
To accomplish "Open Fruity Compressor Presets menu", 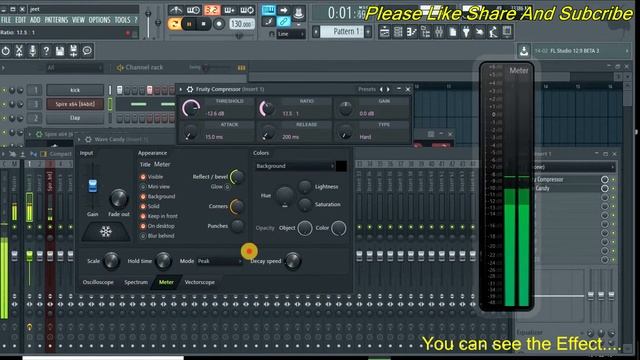I will pos(367,89).
